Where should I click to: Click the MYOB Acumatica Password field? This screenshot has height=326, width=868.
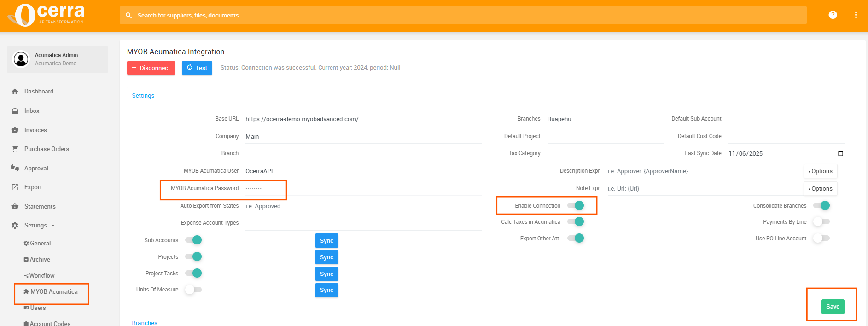[x=363, y=188]
